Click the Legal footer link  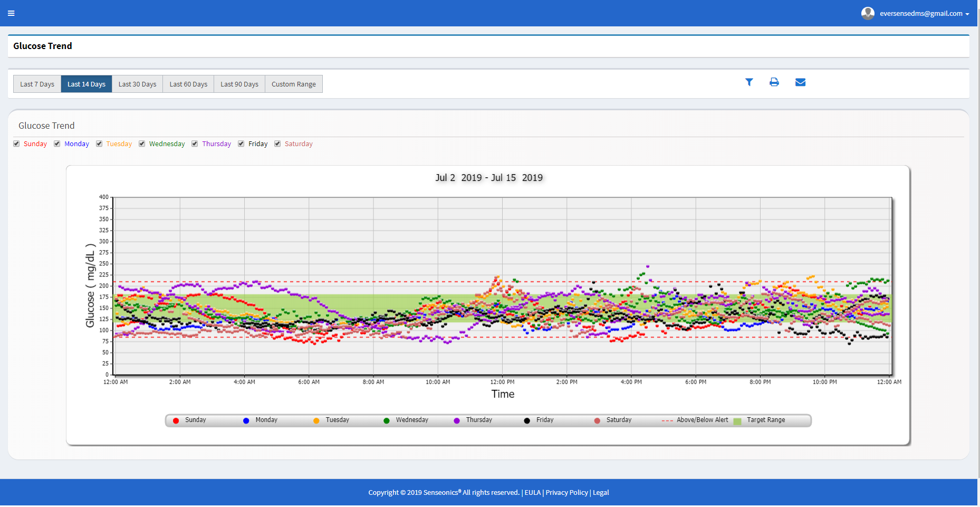click(x=601, y=493)
